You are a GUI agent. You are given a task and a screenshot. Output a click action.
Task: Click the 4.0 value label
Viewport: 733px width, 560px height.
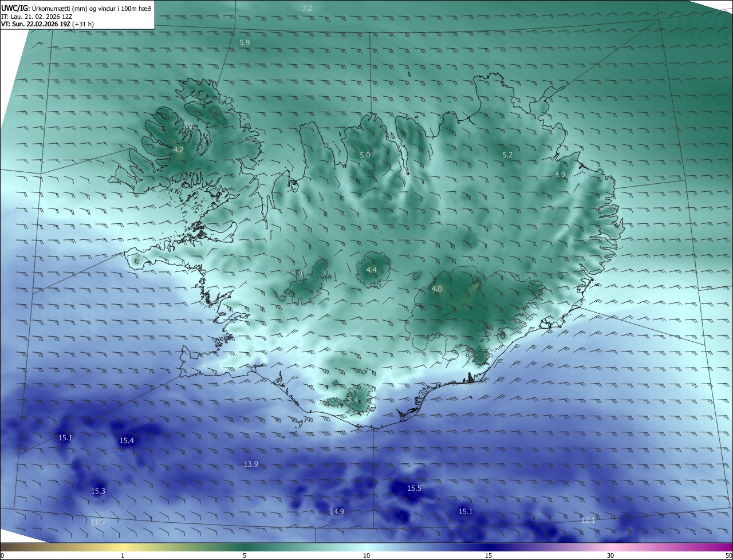coord(437,289)
